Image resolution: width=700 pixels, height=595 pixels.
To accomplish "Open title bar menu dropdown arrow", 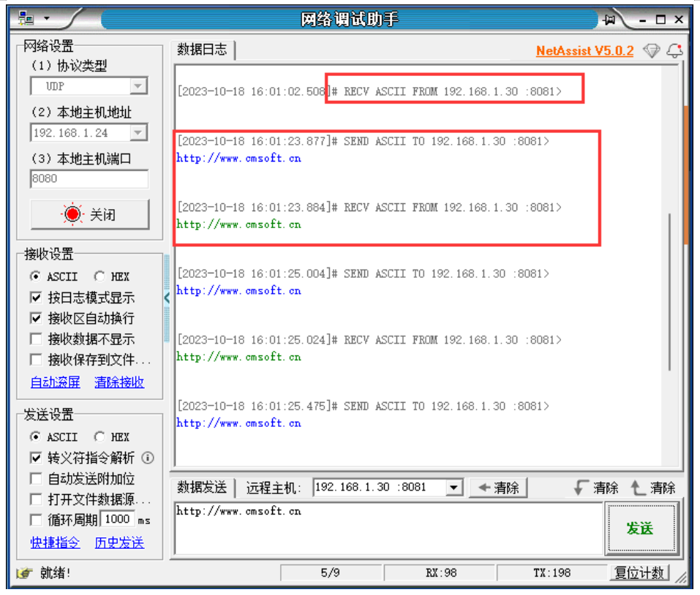I will pyautogui.click(x=46, y=19).
